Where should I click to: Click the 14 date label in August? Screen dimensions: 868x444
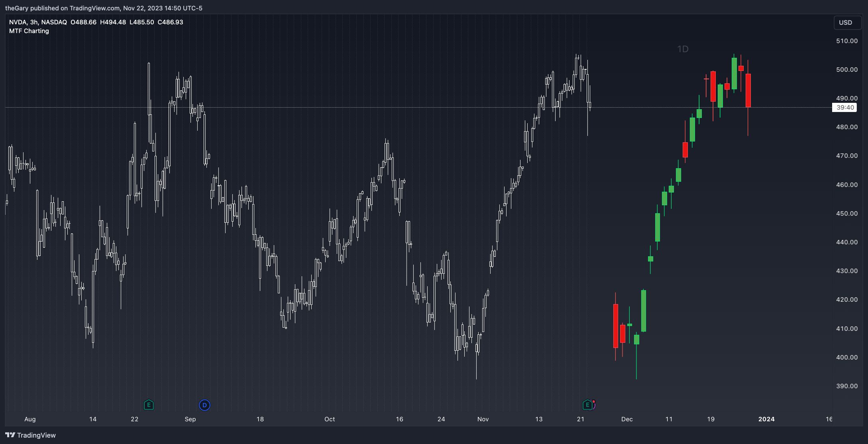point(93,419)
